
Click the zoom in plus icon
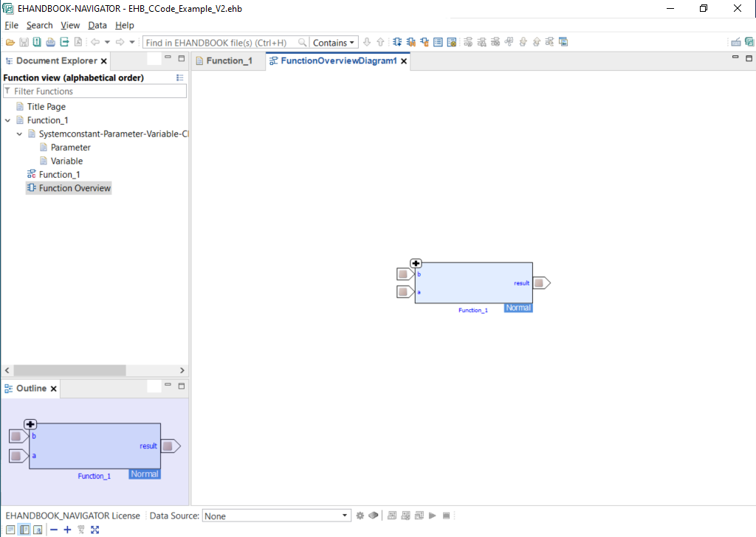pyautogui.click(x=67, y=530)
